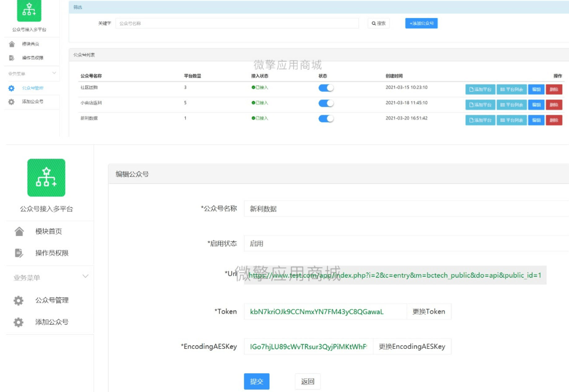This screenshot has height=392, width=569.
Task: Click the 公众号名称 keyword input field
Action: pyautogui.click(x=237, y=23)
